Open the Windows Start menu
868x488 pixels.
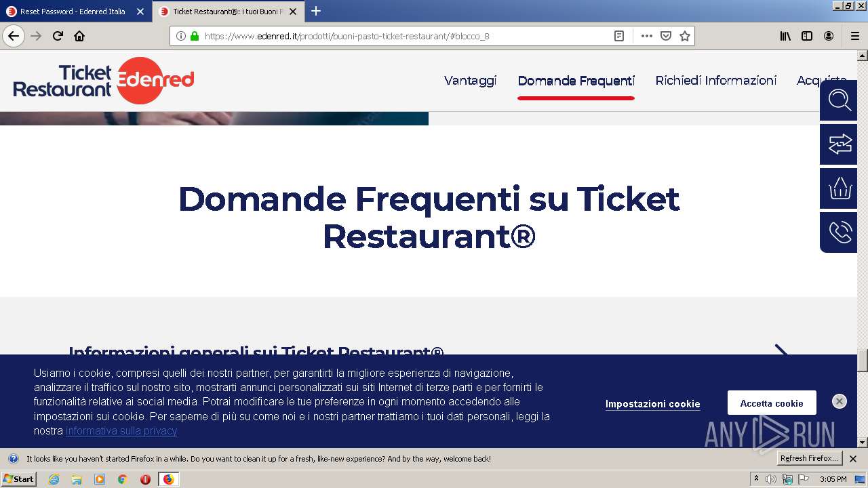pos(18,479)
